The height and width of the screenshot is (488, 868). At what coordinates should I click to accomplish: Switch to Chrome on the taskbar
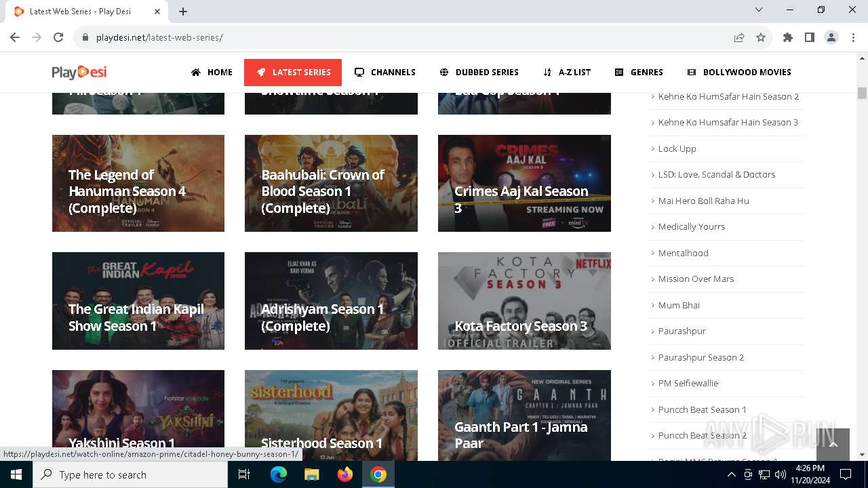pyautogui.click(x=378, y=474)
